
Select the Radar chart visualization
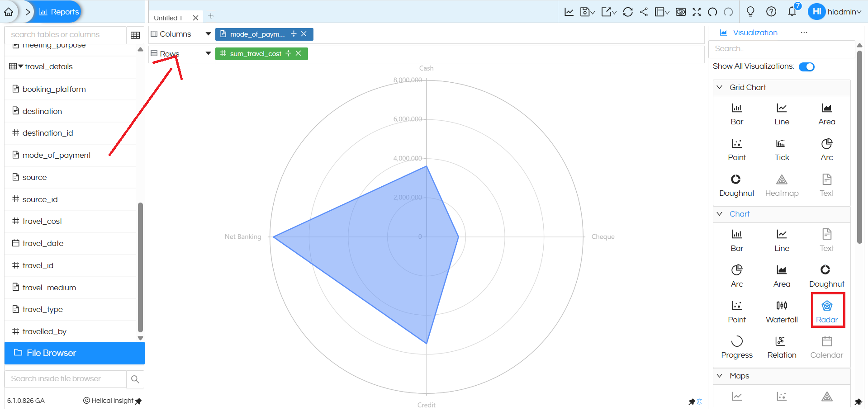(x=827, y=310)
